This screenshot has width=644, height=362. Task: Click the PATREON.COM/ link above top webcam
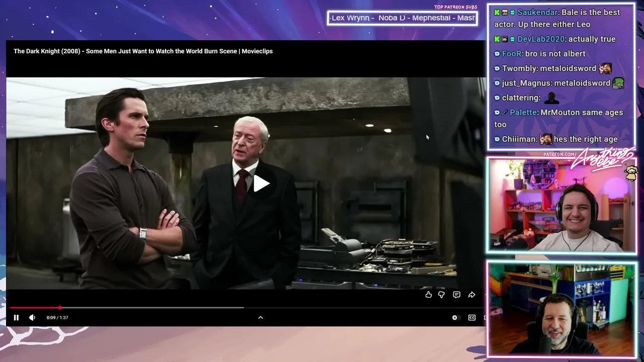(559, 154)
